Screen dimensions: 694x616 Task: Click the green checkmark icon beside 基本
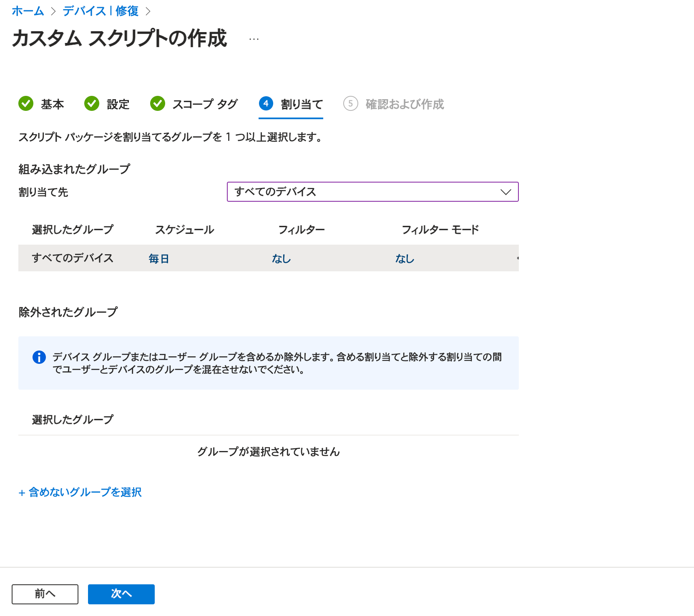tap(26, 103)
